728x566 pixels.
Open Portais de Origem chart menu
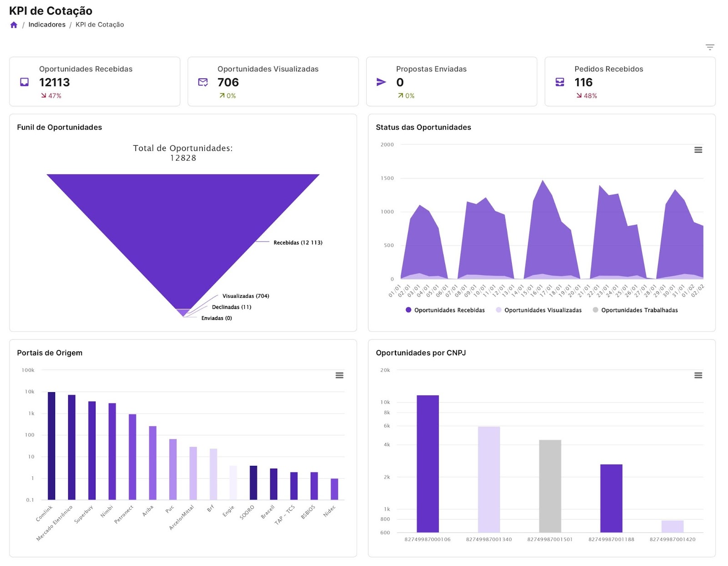(x=339, y=375)
